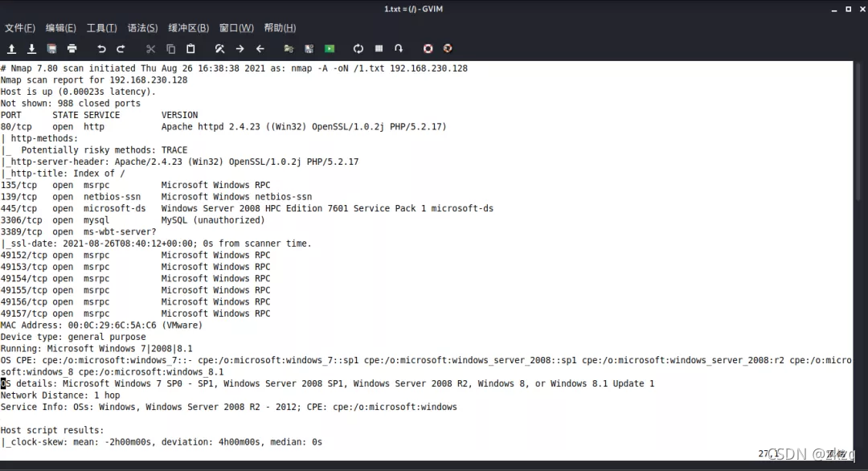Click the '_ssl-date' line
Viewport: 868px width, 471px height.
point(156,244)
